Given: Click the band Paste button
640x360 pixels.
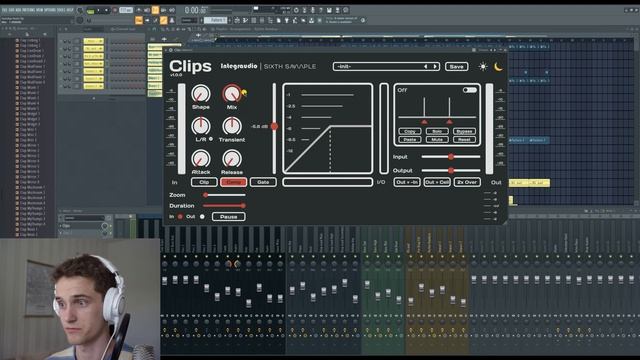Looking at the screenshot, I should coord(409,140).
